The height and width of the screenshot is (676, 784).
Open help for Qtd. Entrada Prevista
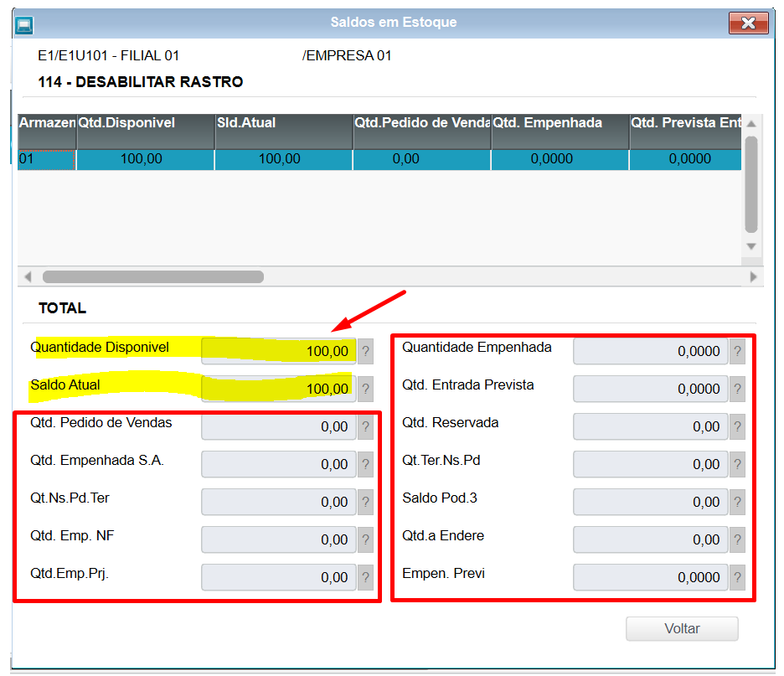(737, 389)
